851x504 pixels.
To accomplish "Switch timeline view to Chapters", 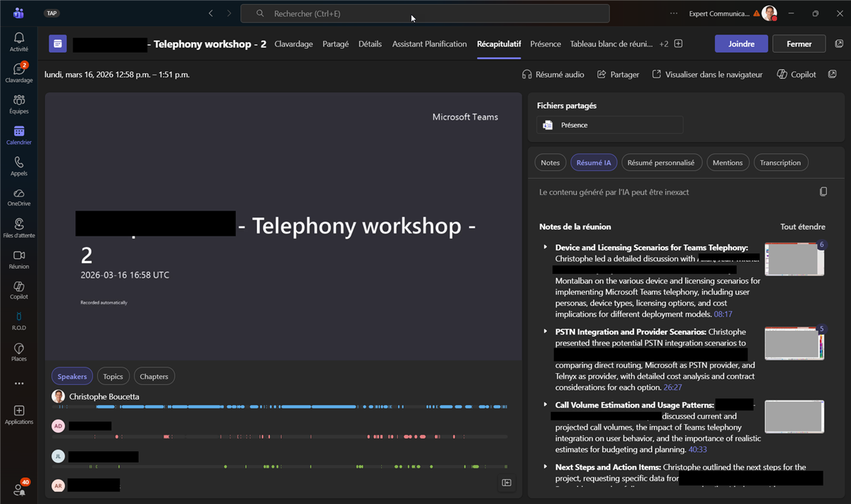I will 154,377.
